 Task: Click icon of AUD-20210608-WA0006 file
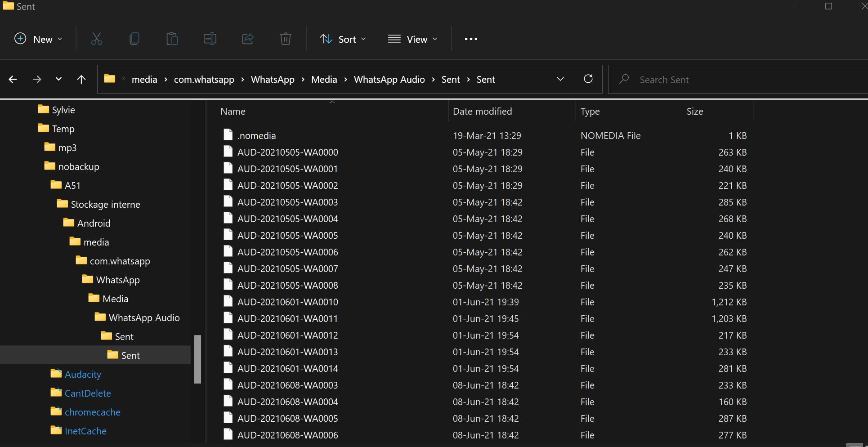[228, 434]
